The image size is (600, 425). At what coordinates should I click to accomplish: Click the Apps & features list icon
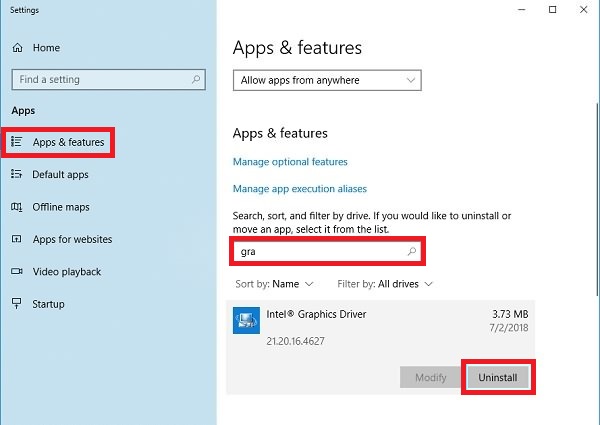17,143
